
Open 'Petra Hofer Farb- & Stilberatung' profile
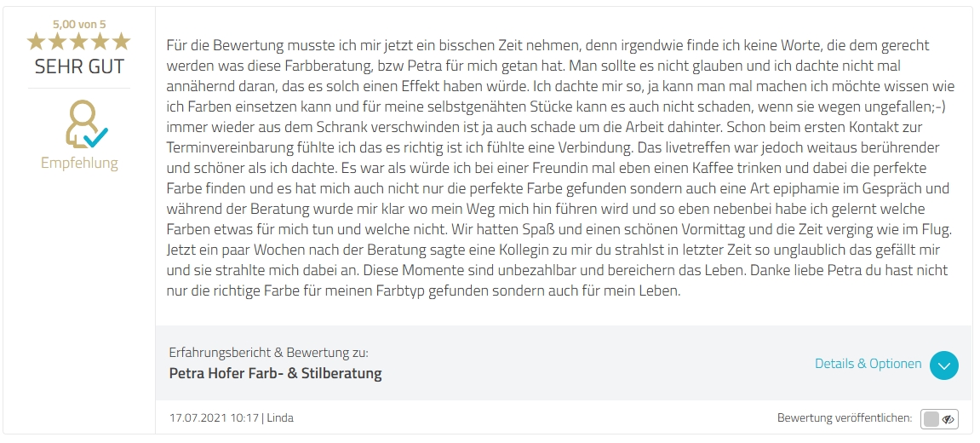coord(275,373)
